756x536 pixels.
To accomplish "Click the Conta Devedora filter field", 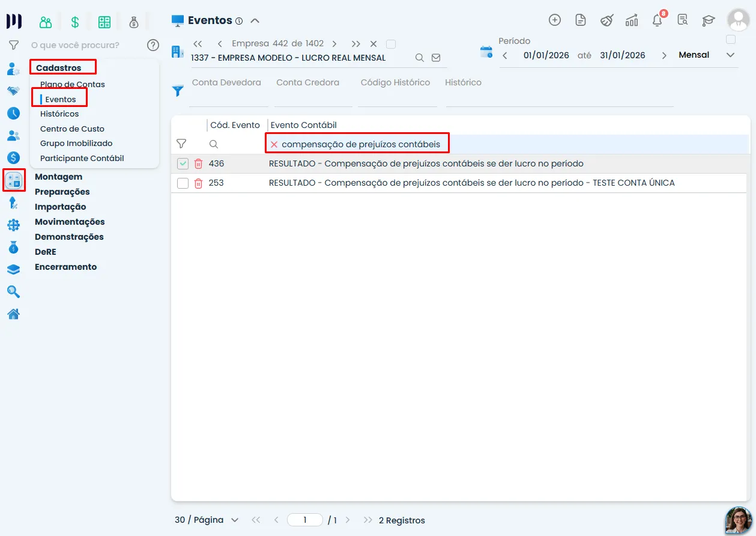I will (x=229, y=91).
